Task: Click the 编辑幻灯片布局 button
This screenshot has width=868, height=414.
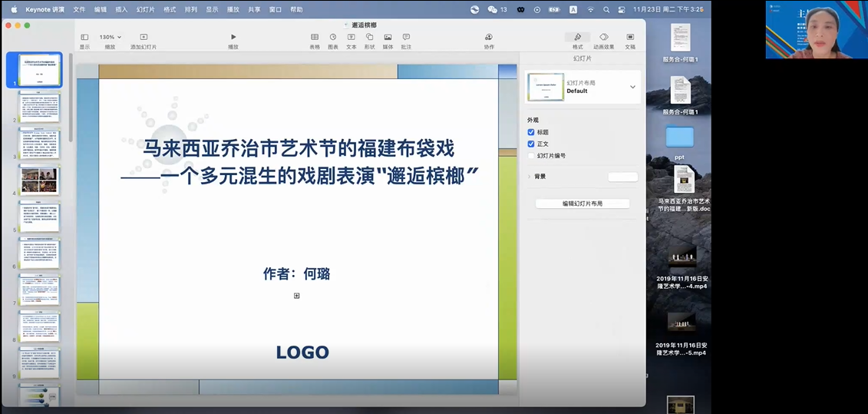Action: click(582, 204)
